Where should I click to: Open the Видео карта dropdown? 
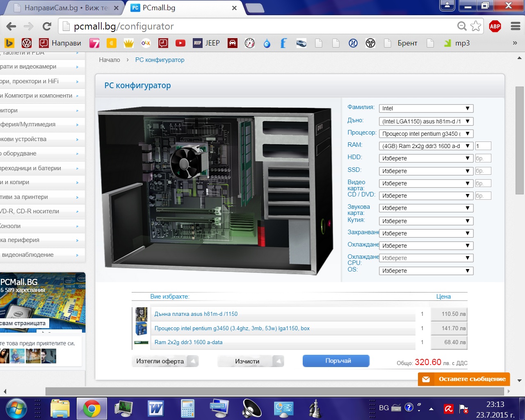426,183
